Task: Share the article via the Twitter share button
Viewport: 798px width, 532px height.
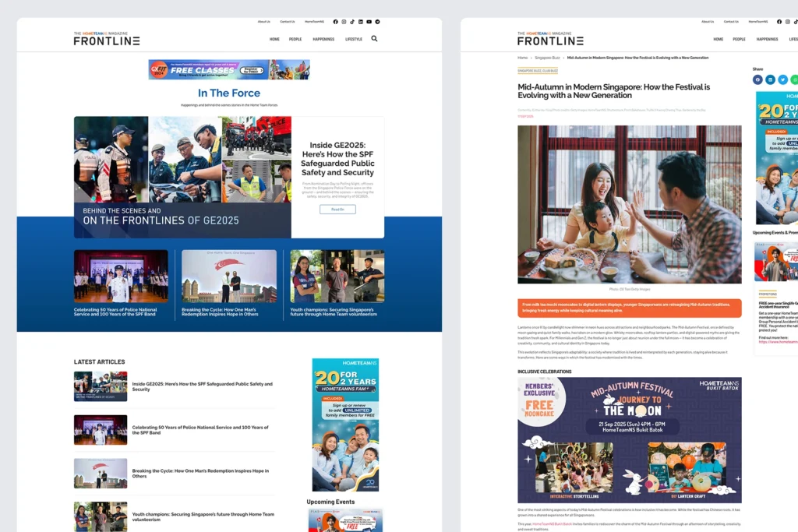Action: 782,79
